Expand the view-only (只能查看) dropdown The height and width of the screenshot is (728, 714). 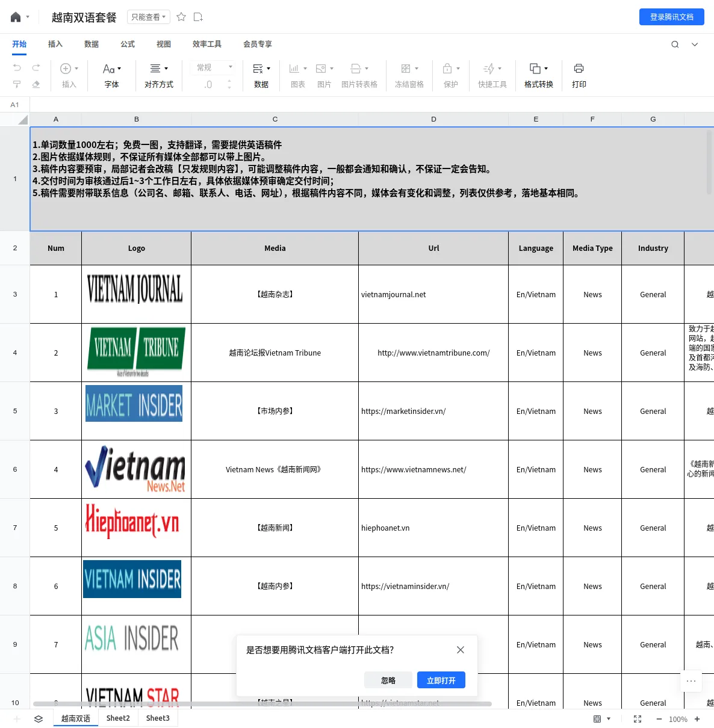149,17
